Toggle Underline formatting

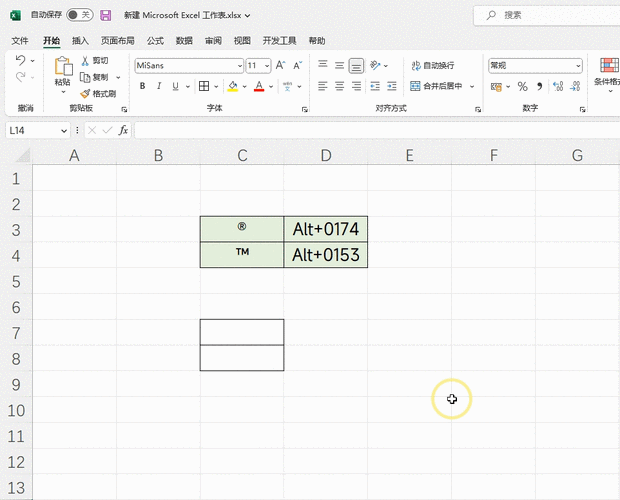click(176, 86)
